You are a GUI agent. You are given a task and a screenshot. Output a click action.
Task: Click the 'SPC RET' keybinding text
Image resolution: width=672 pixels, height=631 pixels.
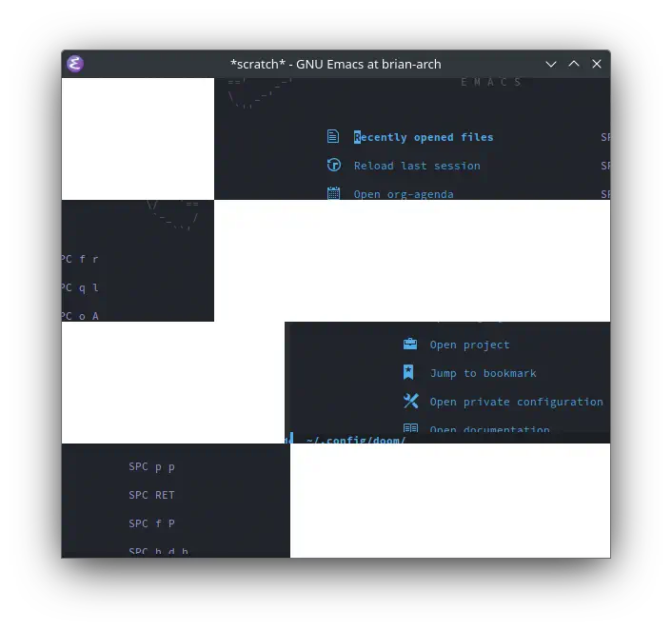[151, 495]
